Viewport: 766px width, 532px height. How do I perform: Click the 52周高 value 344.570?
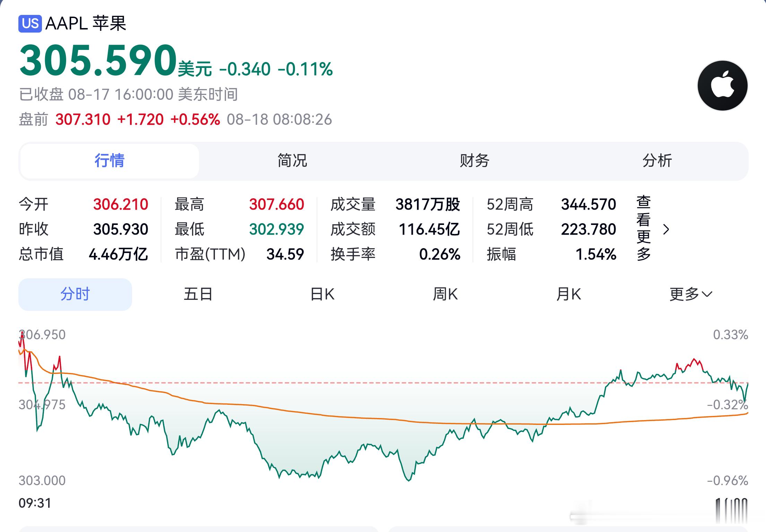[x=589, y=204]
